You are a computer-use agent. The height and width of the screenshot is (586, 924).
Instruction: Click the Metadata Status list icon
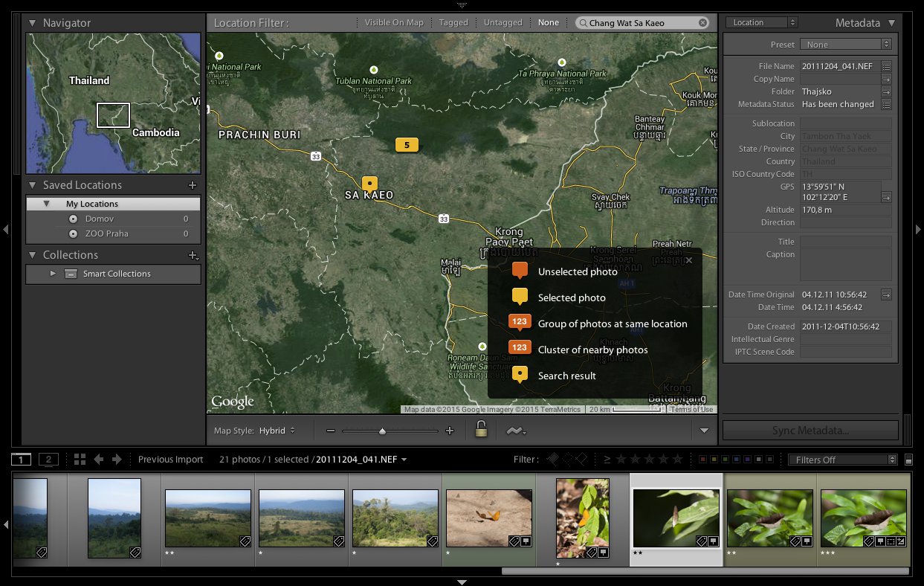click(x=886, y=104)
